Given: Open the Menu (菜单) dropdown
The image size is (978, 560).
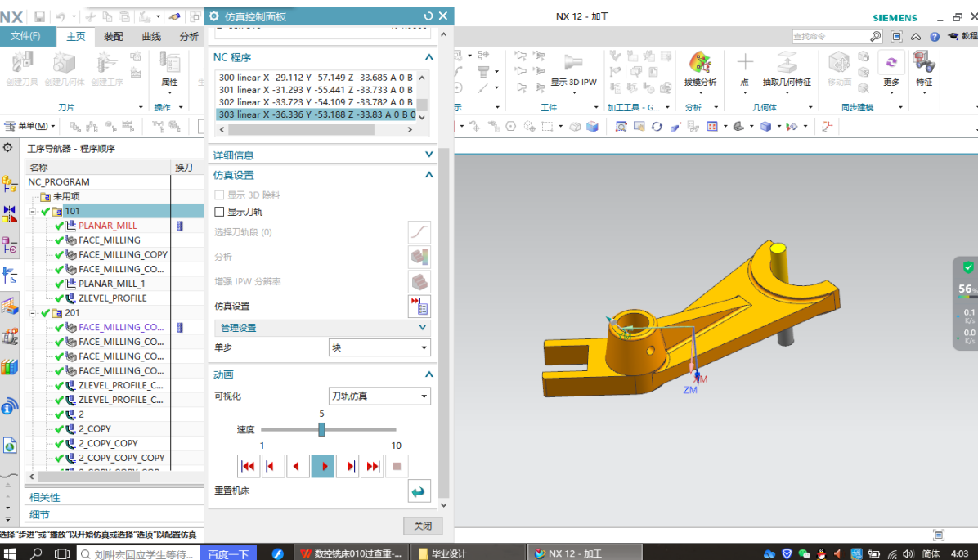Looking at the screenshot, I should click(x=30, y=126).
